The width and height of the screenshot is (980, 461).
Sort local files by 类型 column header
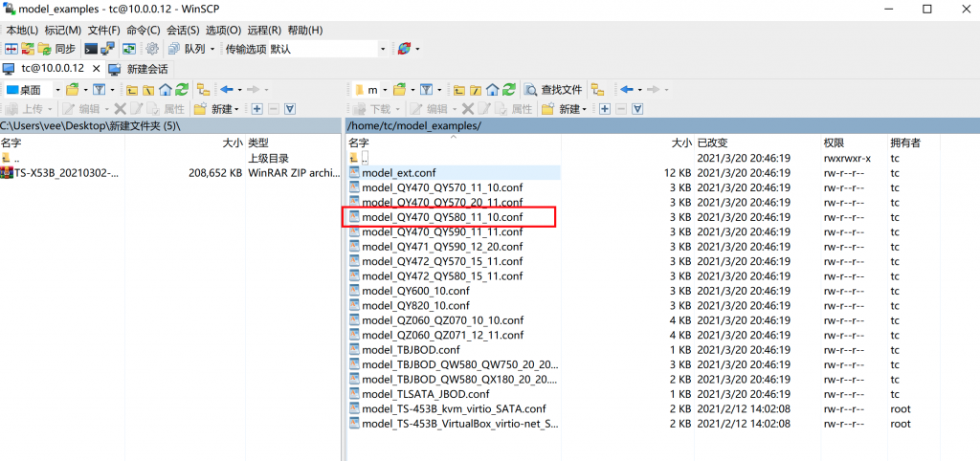258,143
